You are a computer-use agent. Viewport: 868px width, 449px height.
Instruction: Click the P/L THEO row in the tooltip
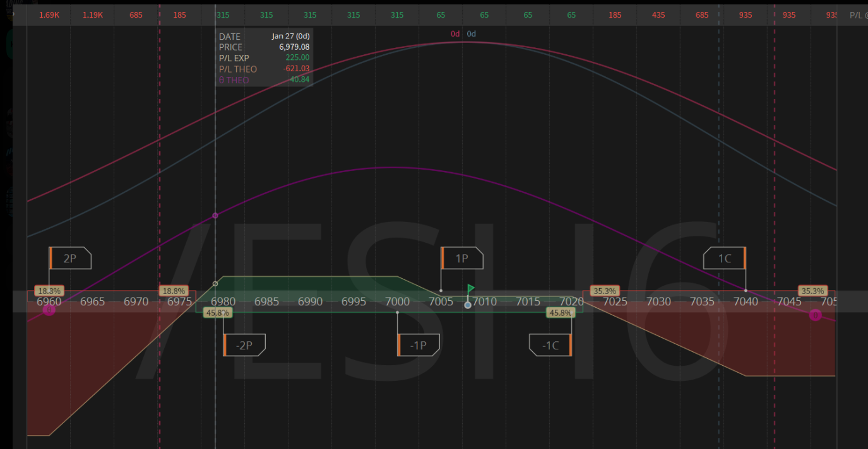(x=264, y=69)
